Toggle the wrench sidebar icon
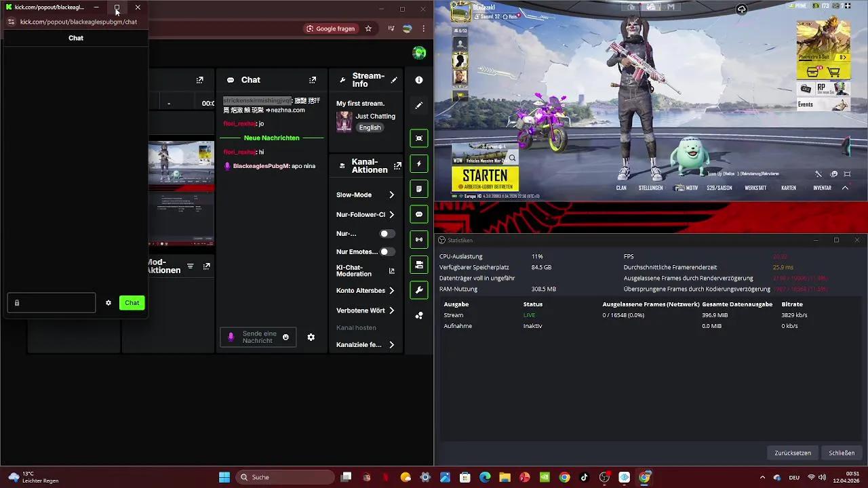The height and width of the screenshot is (488, 868). point(419,290)
